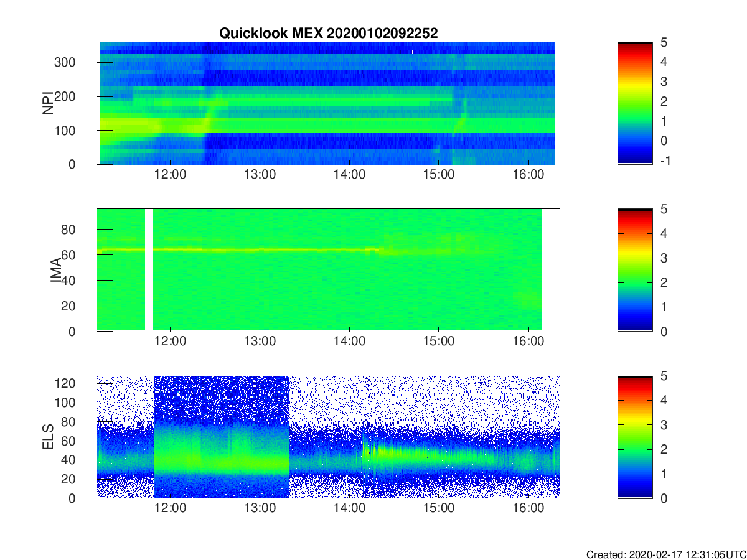
Task: Click the 15:00 tick under the NPI plot
Action: (x=438, y=175)
